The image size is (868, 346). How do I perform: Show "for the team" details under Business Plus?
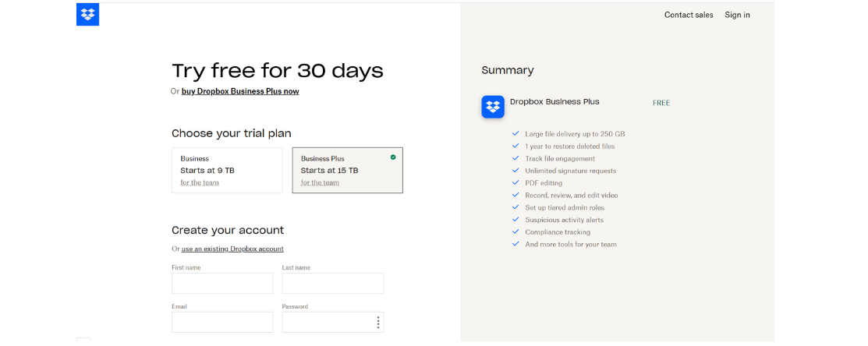320,182
